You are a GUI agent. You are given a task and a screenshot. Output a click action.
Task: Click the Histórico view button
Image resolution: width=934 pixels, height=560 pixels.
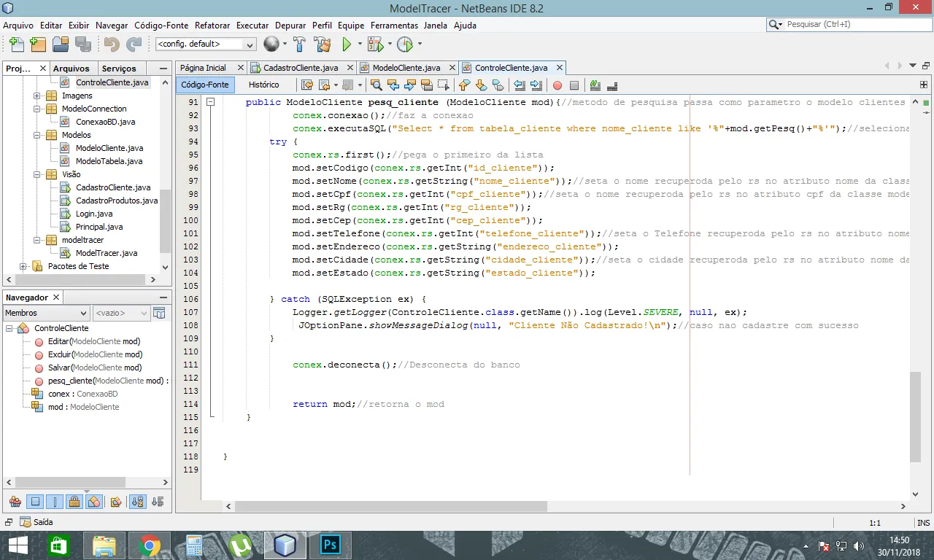263,85
